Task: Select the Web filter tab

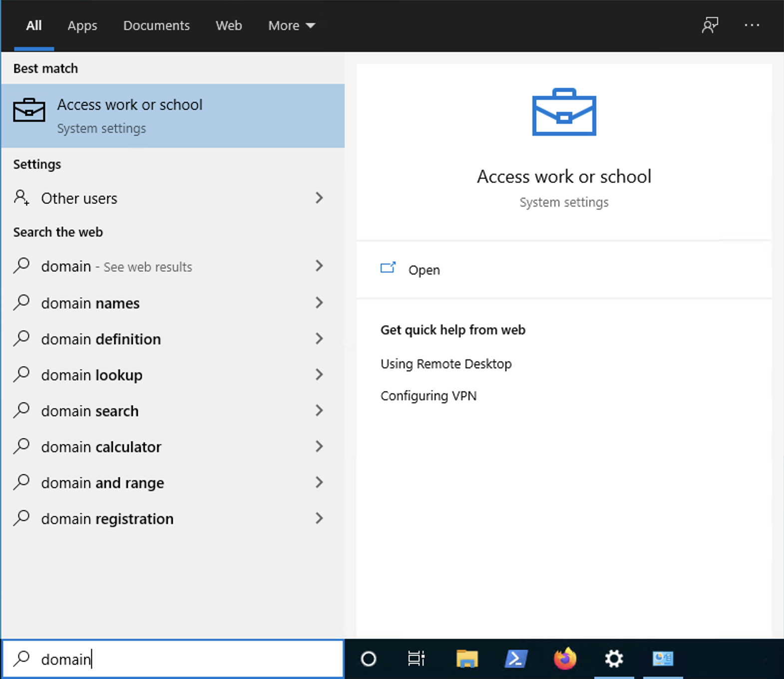Action: pos(229,25)
